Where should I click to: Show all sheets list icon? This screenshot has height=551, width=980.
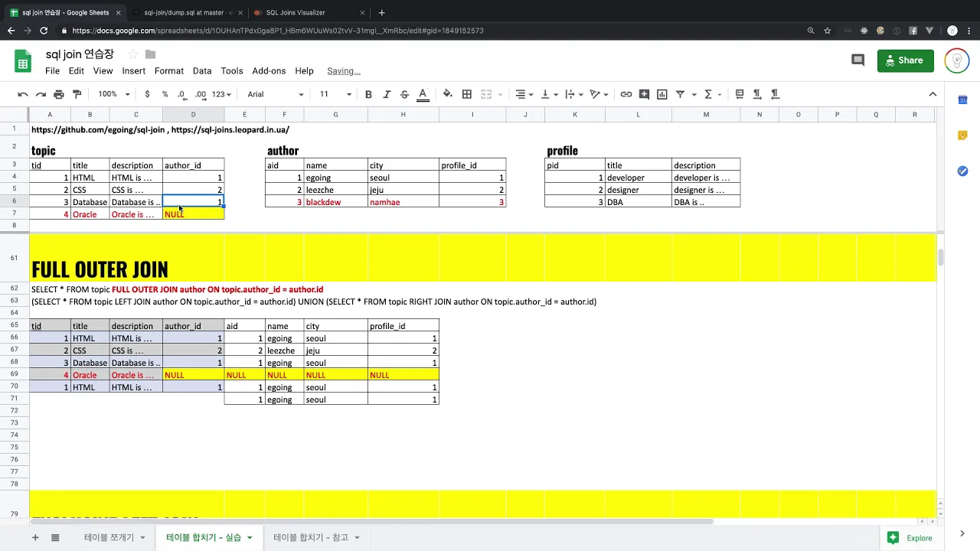point(55,538)
